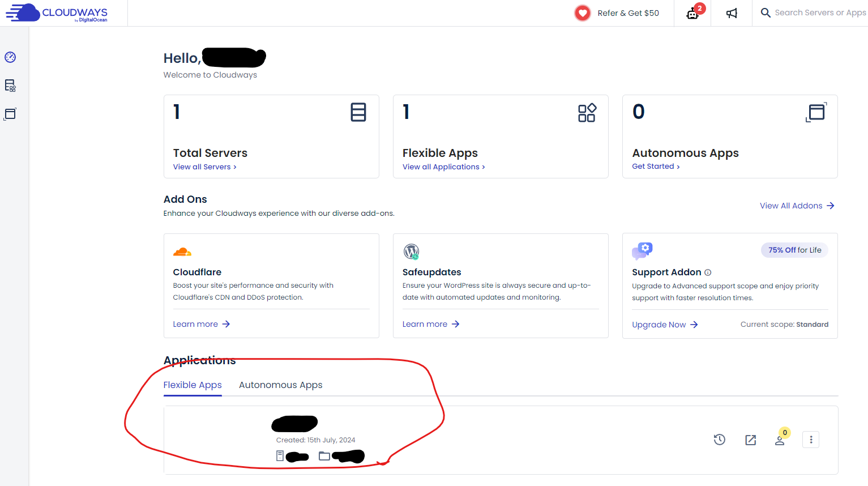Open the application team members icon
The height and width of the screenshot is (486, 868).
tap(780, 440)
